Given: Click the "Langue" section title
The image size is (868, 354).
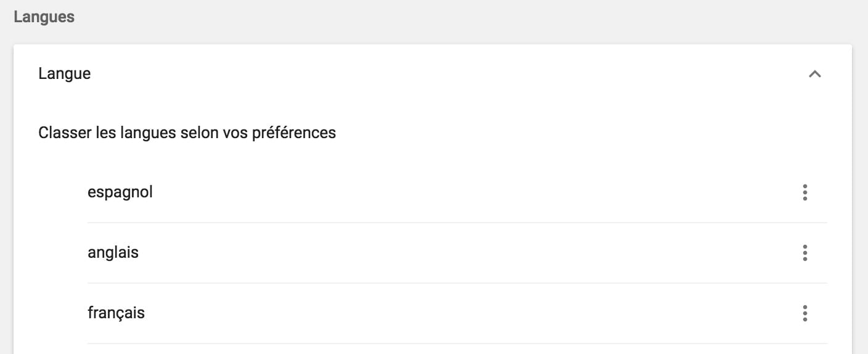Looking at the screenshot, I should [64, 74].
